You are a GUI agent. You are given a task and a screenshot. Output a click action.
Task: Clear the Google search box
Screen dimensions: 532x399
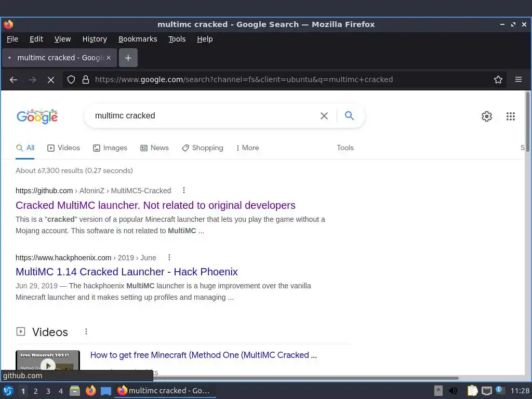coord(324,116)
